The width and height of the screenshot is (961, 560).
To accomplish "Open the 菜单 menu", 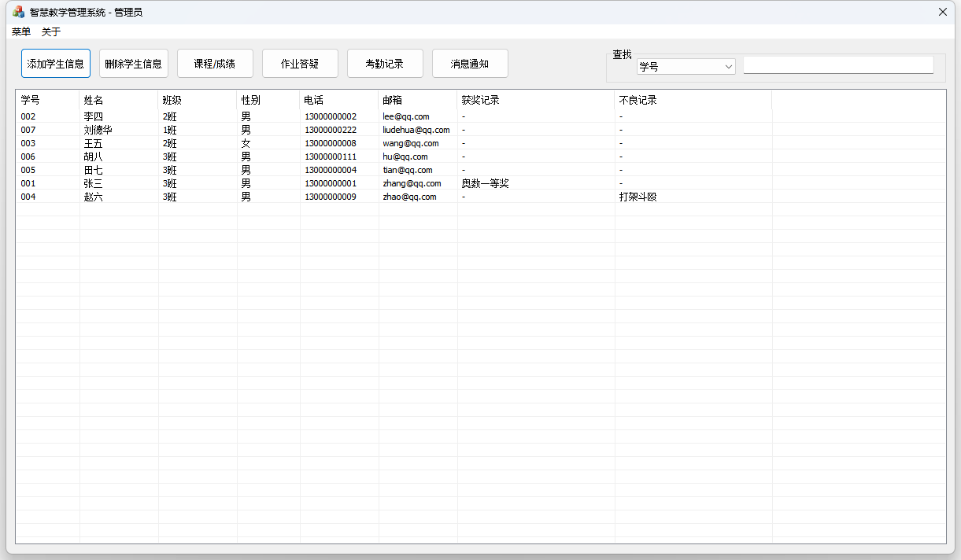I will [20, 31].
